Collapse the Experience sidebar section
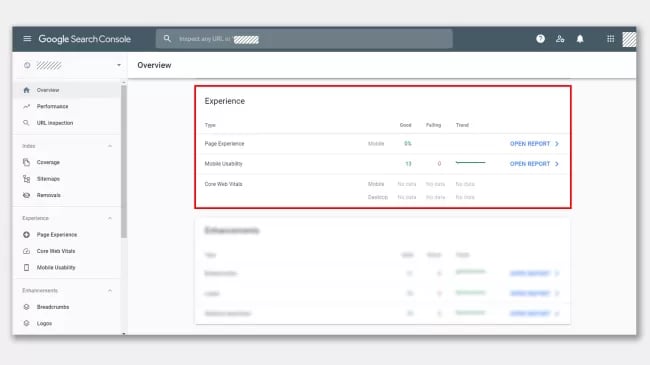This screenshot has width=650, height=365. pyautogui.click(x=110, y=218)
